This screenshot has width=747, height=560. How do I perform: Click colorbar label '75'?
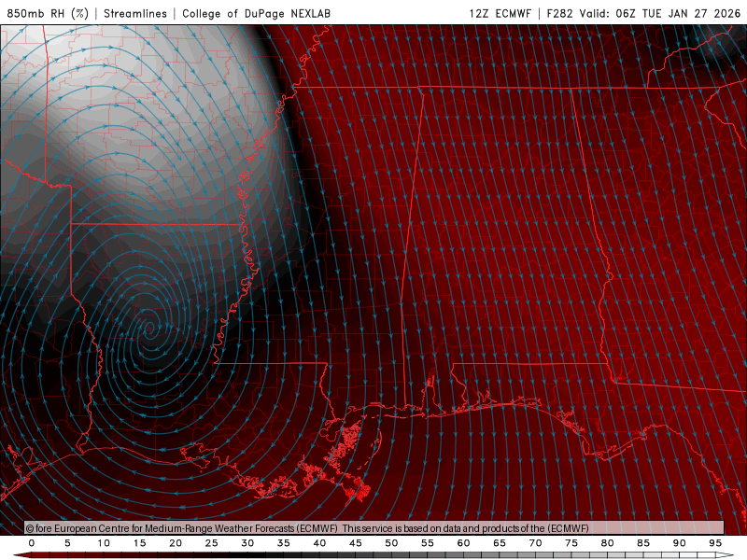click(571, 543)
